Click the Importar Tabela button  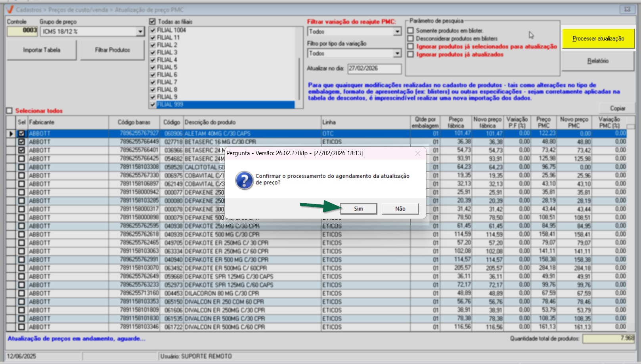(x=42, y=50)
